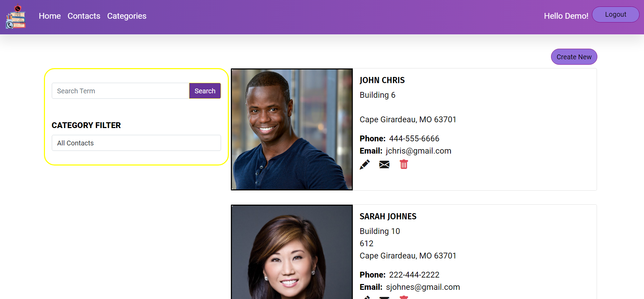The width and height of the screenshot is (644, 299).
Task: Click the Building 10 address line
Action: pyautogui.click(x=380, y=231)
